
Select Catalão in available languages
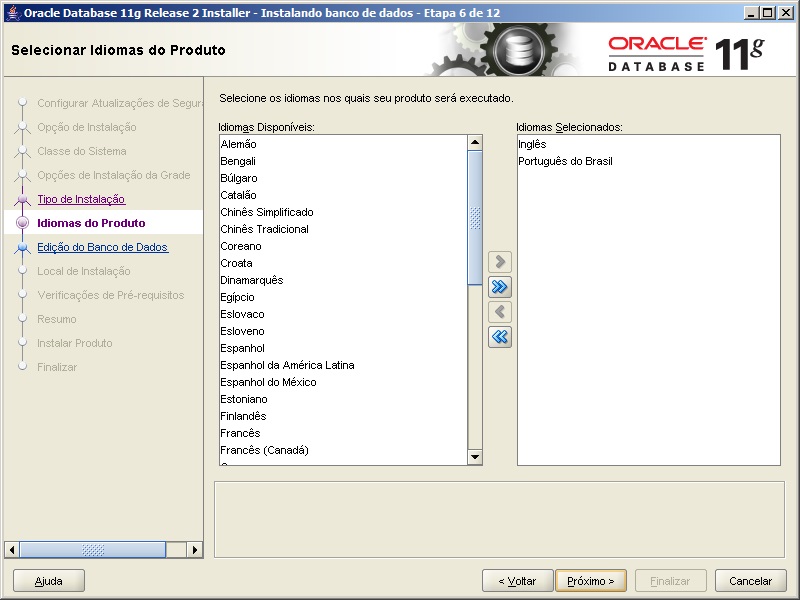pyautogui.click(x=343, y=195)
